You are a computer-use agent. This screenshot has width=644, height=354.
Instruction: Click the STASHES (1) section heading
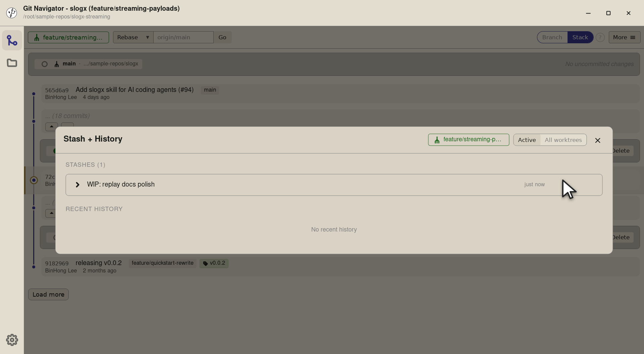(85, 165)
